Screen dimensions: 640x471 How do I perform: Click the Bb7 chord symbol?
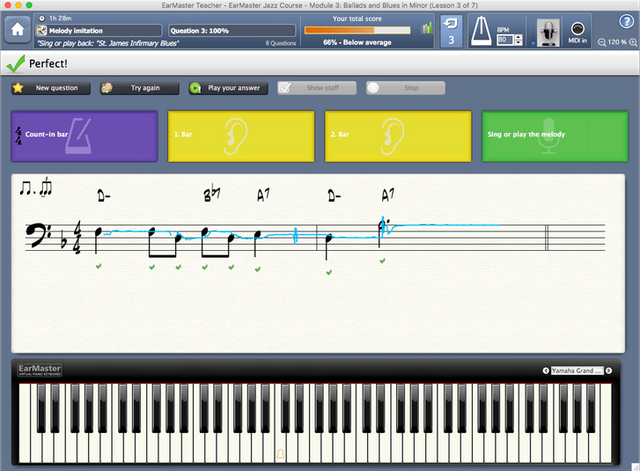(x=211, y=194)
